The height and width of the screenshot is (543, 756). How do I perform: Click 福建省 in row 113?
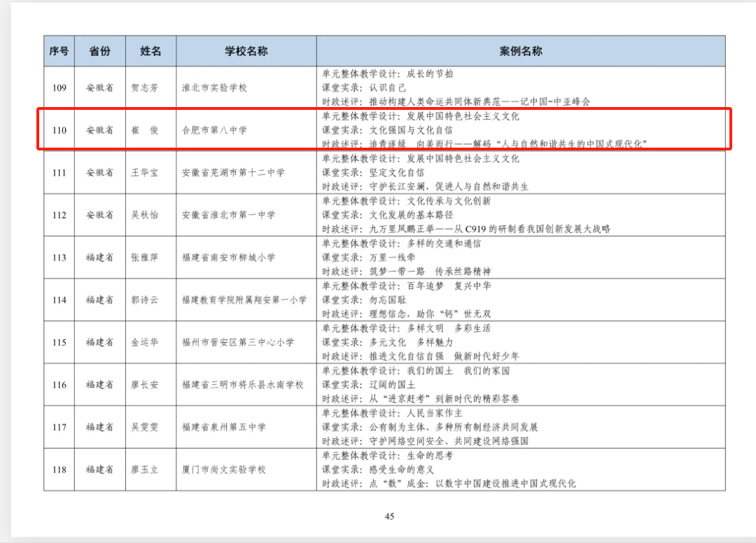tap(100, 258)
